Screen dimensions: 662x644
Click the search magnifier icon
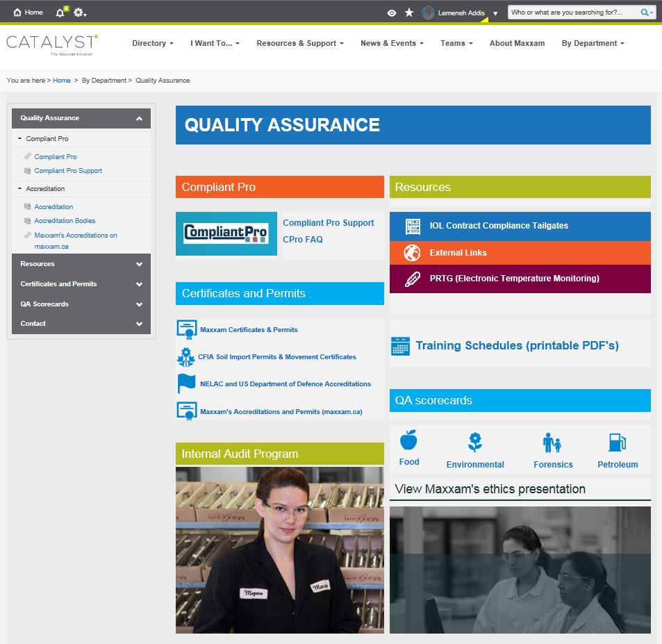click(645, 13)
